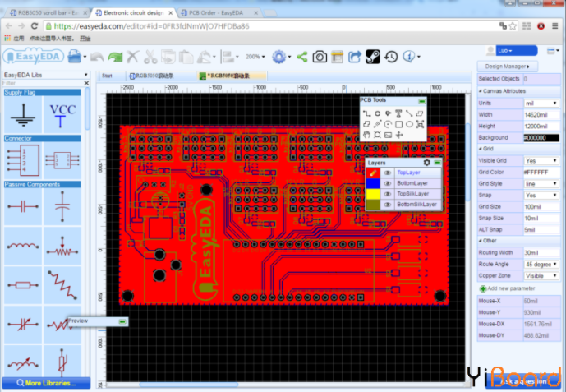Image resolution: width=566 pixels, height=392 pixels.
Task: Click the blue BottomLayer color swatch
Action: [x=373, y=183]
